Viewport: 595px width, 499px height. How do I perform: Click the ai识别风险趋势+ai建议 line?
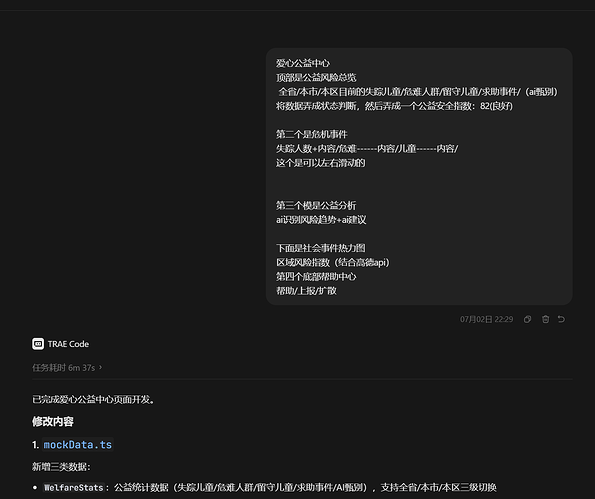[321, 219]
